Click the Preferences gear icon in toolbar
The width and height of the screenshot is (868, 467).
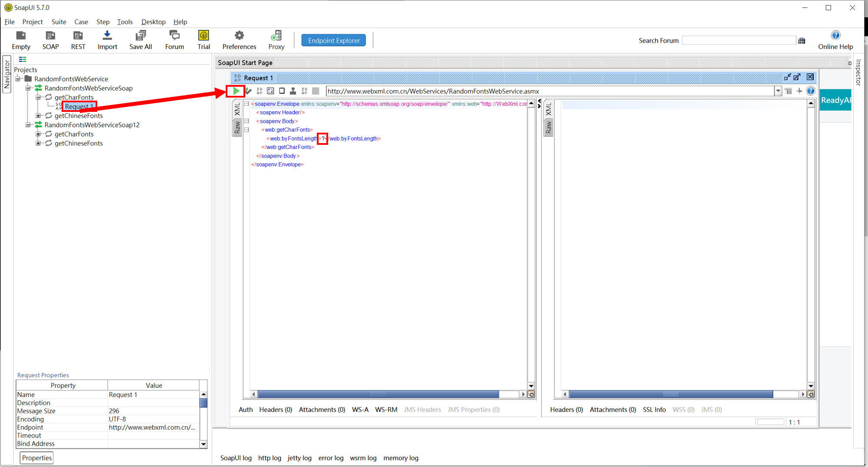click(239, 36)
